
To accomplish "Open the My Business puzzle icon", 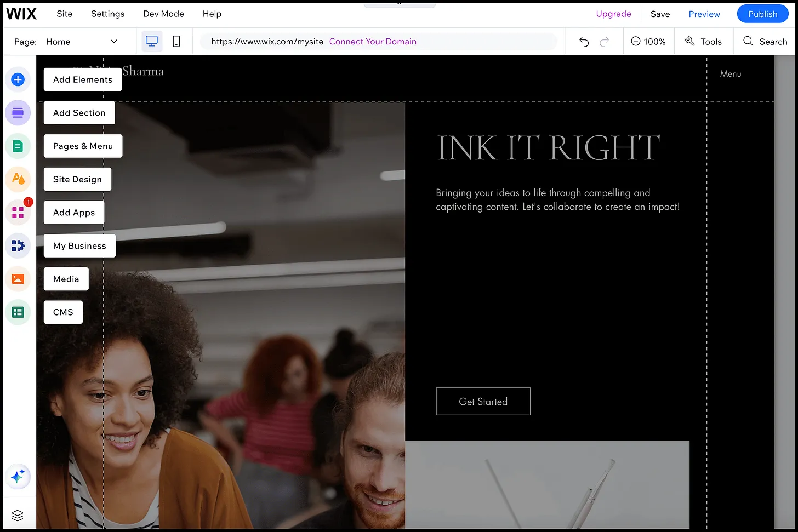I will [18, 245].
